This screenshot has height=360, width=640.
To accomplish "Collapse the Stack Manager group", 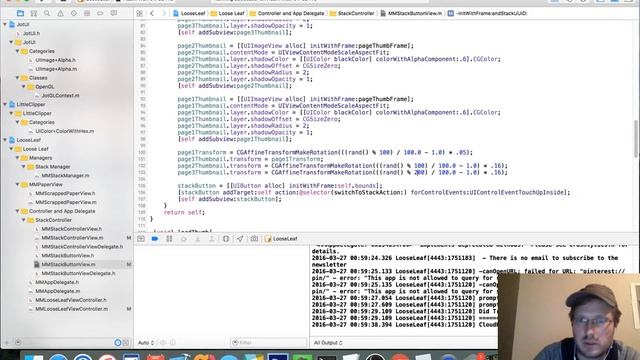I will [24, 167].
